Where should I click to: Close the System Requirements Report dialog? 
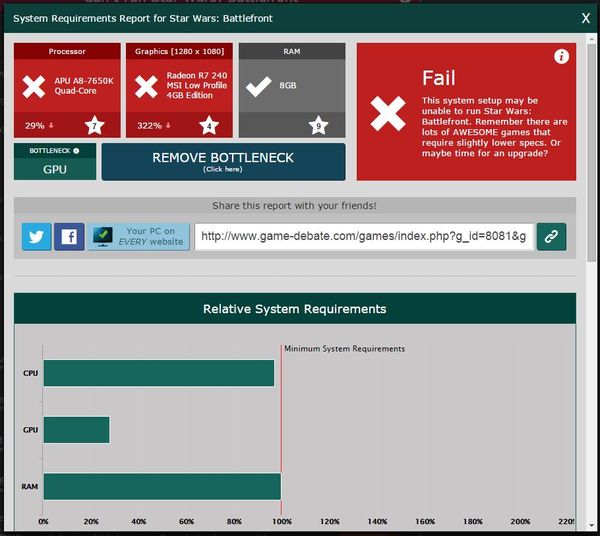click(585, 18)
